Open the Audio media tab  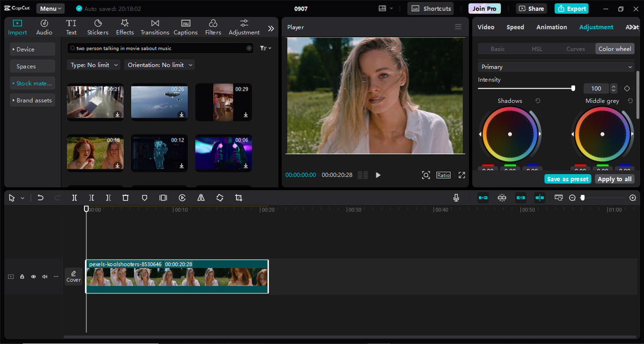[44, 27]
